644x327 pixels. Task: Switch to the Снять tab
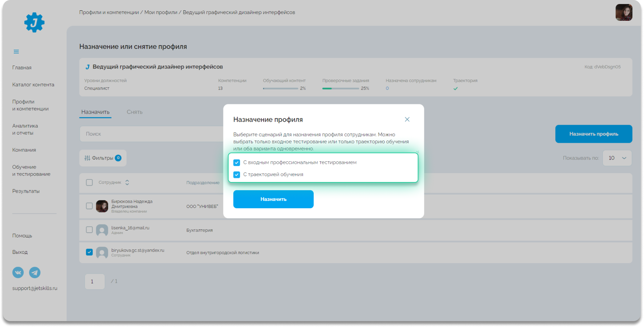[135, 112]
